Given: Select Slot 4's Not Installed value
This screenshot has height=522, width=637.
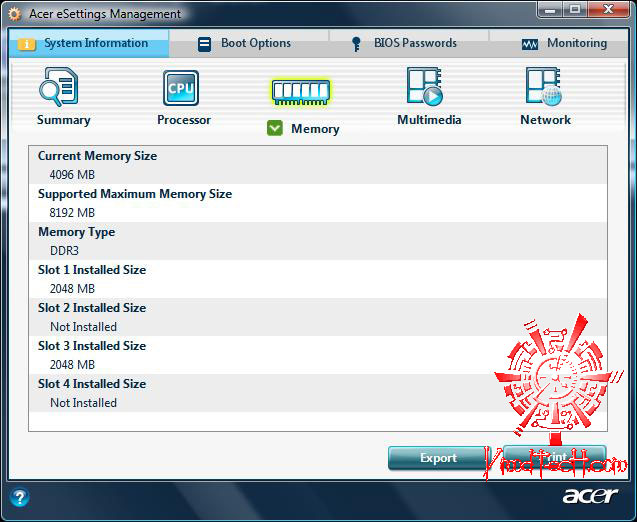Looking at the screenshot, I should (83, 403).
